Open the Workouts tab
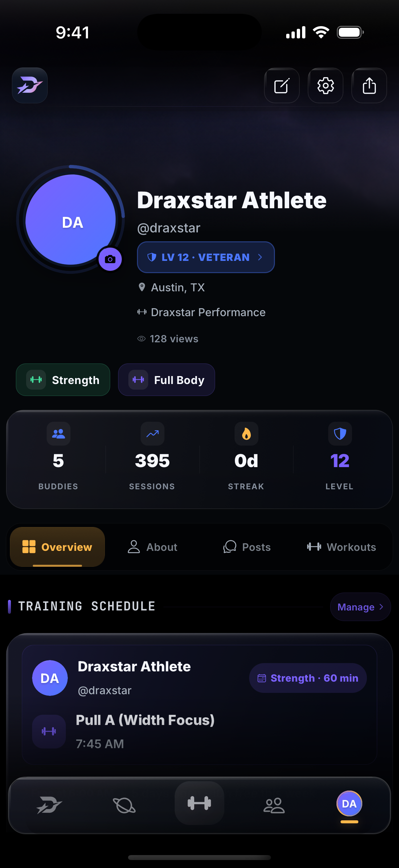Screen dimensions: 399x868 [341, 547]
